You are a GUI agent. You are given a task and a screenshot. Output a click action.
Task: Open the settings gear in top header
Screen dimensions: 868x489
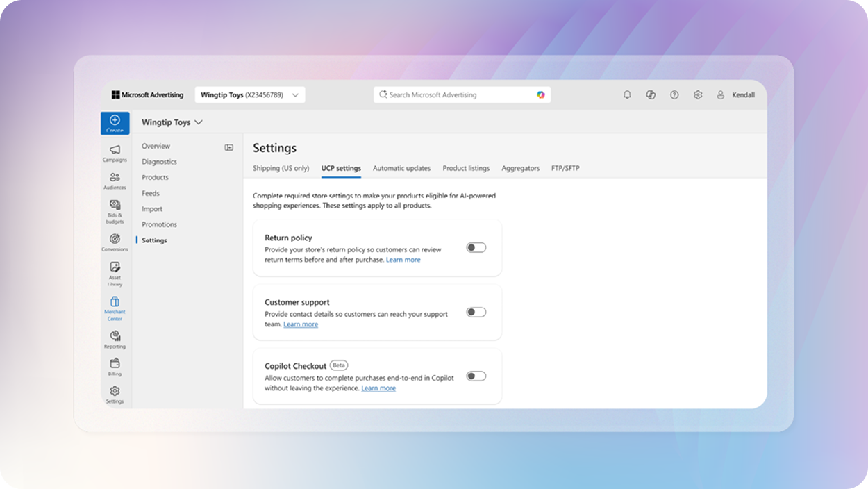pyautogui.click(x=698, y=94)
